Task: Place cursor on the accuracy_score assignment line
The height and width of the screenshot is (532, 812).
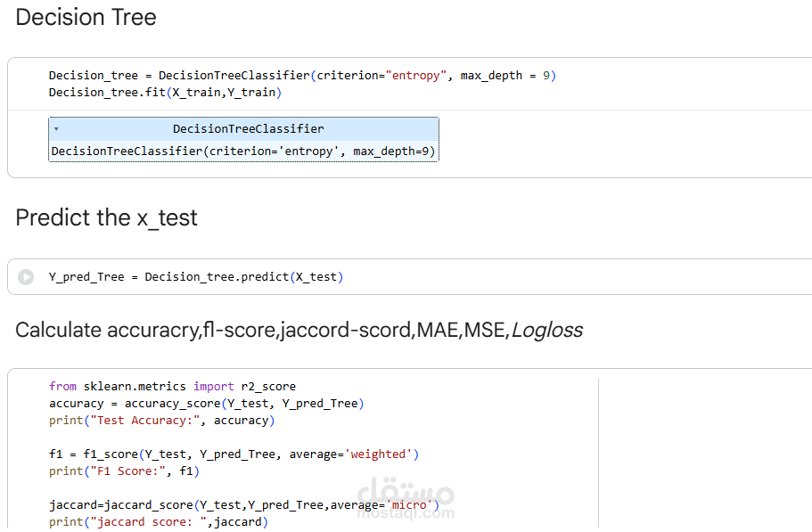Action: point(206,404)
